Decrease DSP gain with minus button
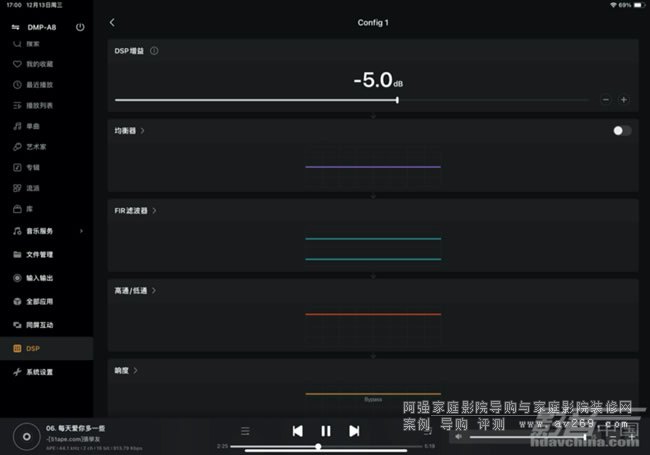The height and width of the screenshot is (455, 650). (x=606, y=99)
